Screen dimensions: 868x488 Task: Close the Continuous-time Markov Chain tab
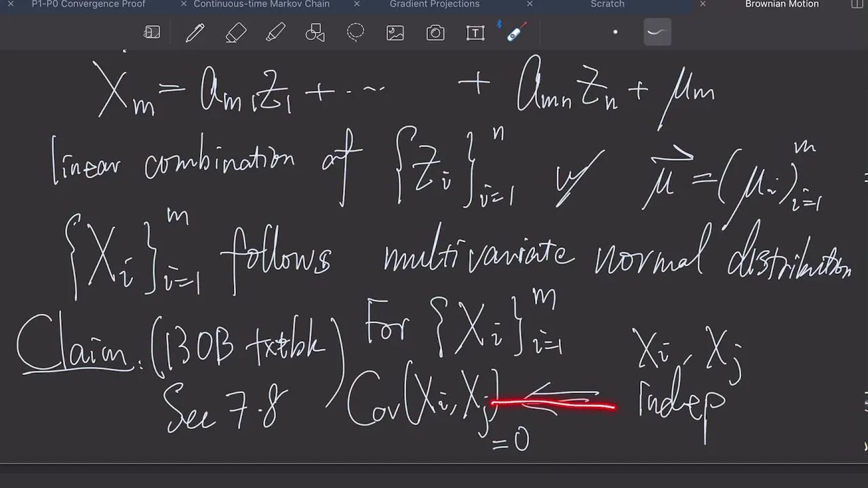(184, 4)
